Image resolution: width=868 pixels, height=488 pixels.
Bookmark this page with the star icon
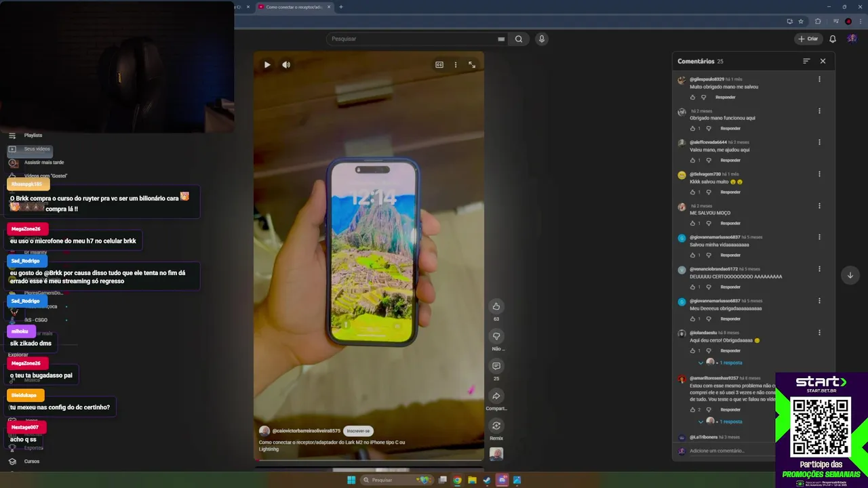tap(801, 22)
